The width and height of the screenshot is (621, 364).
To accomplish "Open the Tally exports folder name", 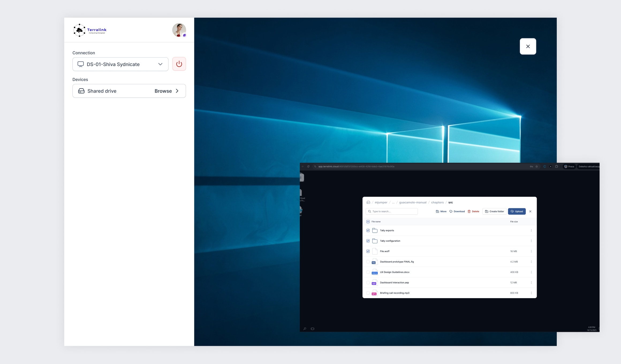I will point(387,230).
